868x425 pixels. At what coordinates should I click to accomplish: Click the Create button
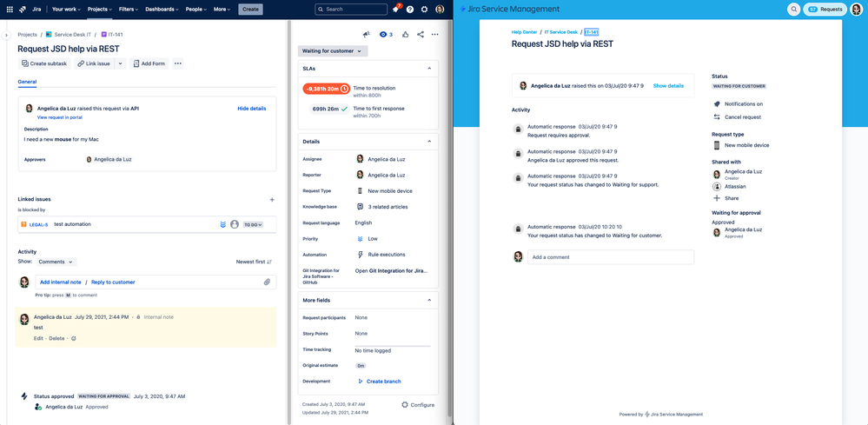tap(251, 10)
